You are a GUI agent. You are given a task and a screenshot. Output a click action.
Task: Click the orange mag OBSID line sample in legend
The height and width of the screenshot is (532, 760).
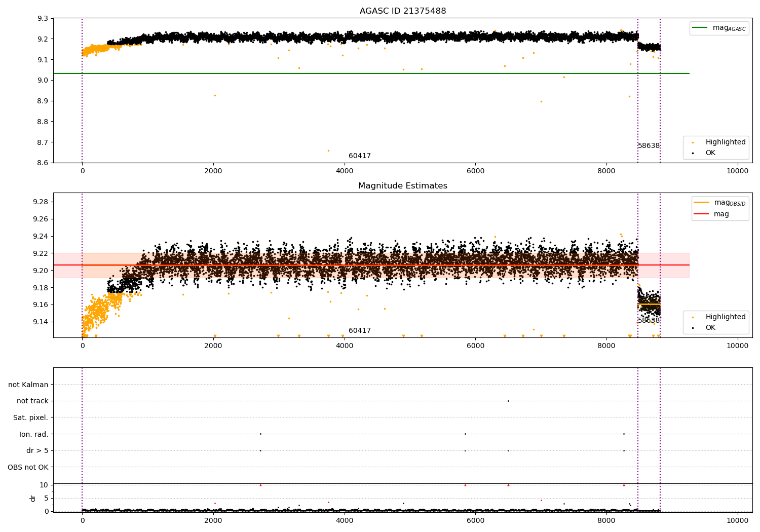702,203
